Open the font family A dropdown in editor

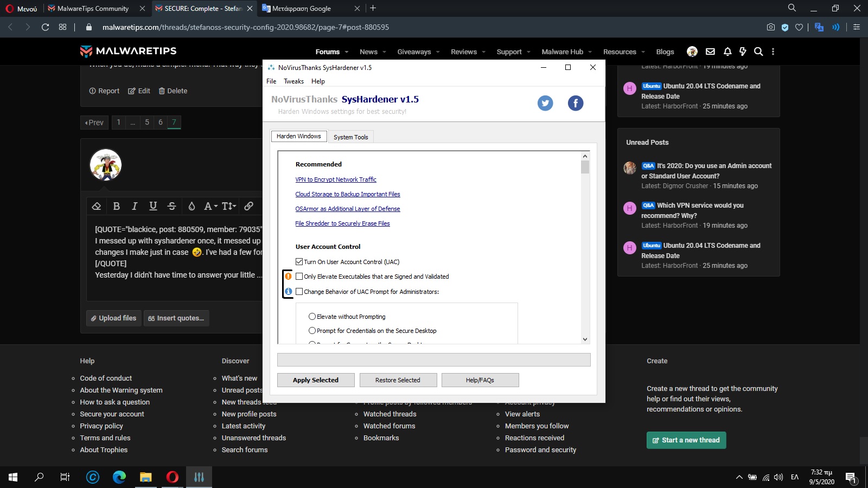[x=210, y=206]
